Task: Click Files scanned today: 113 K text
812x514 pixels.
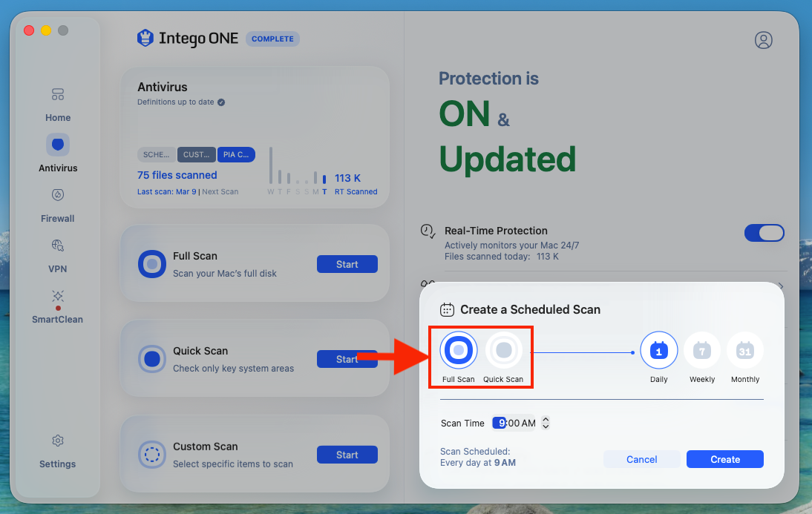Action: [x=501, y=256]
